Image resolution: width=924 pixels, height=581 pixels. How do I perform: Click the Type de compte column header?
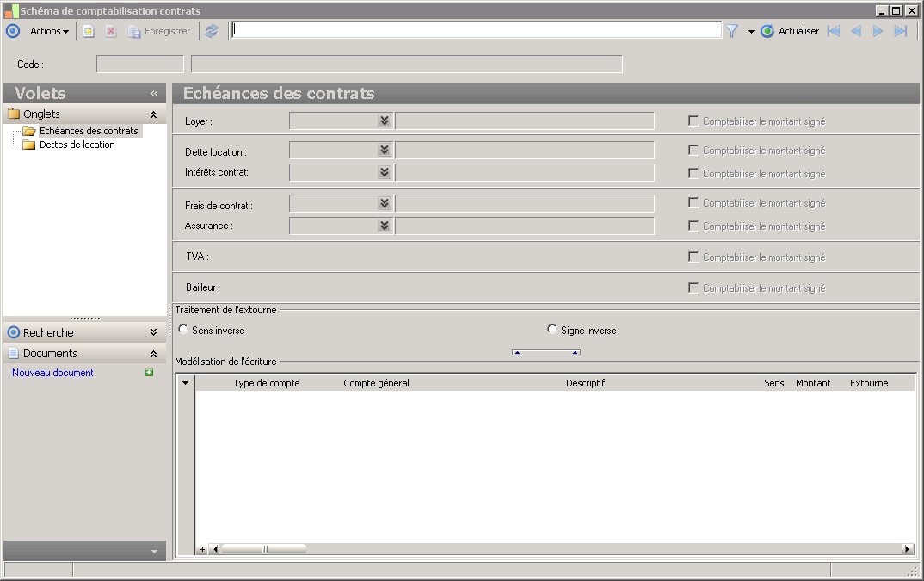267,383
